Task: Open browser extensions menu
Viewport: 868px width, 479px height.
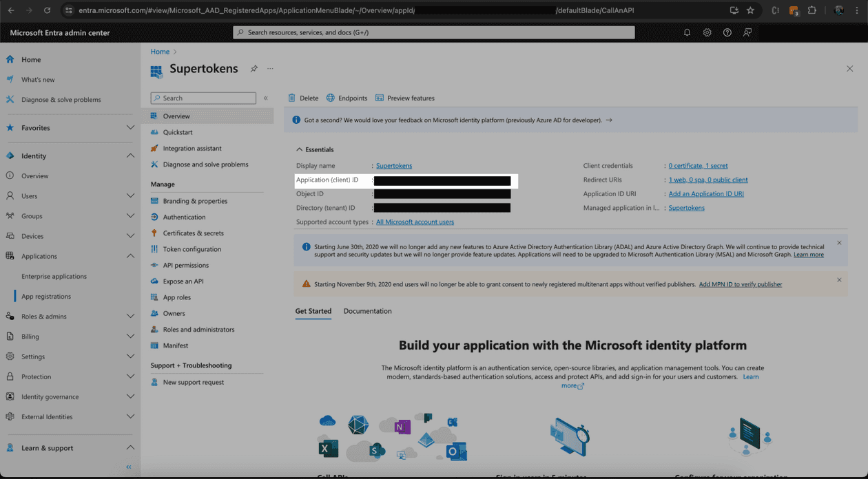Action: point(812,10)
